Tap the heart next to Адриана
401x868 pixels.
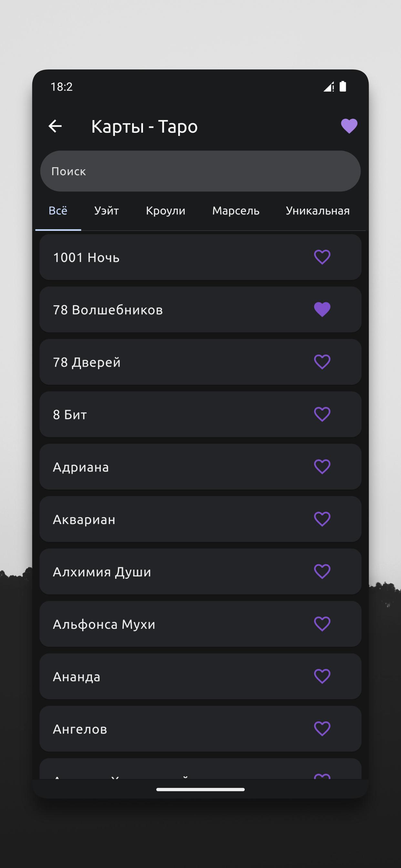322,467
